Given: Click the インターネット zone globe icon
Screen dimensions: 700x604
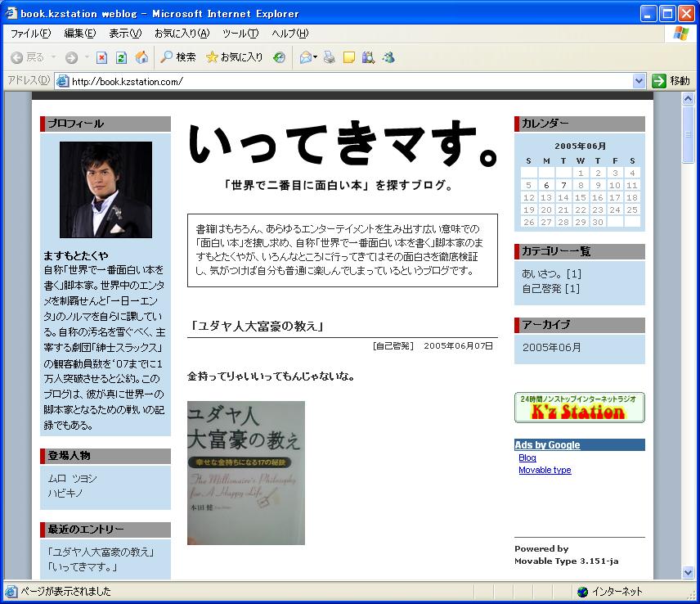Looking at the screenshot, I should pyautogui.click(x=582, y=592).
